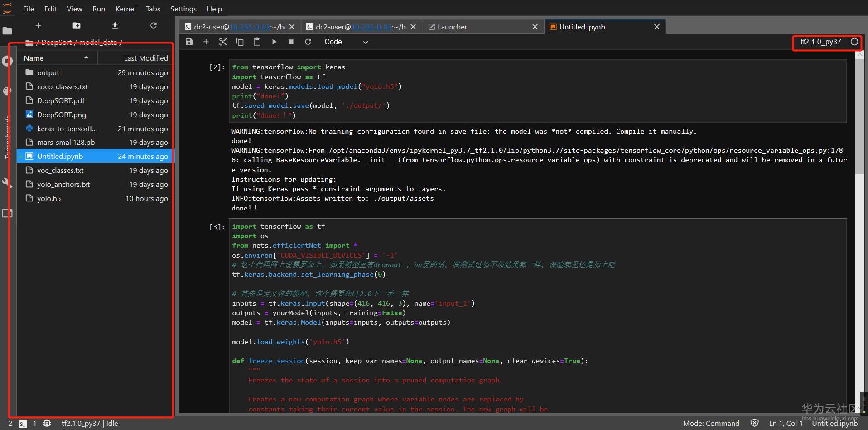This screenshot has height=430, width=868.
Task: Click the tf2.1.0_py37 kernel name
Action: (x=820, y=42)
